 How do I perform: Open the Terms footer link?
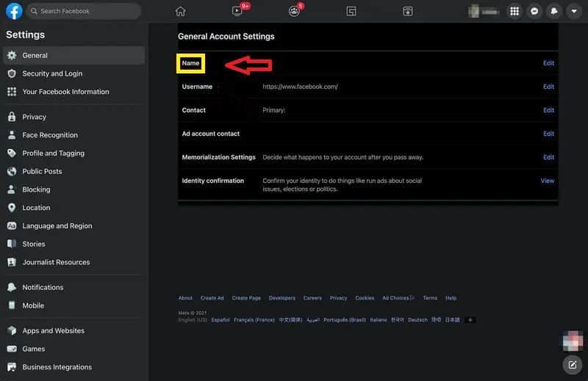coord(430,298)
